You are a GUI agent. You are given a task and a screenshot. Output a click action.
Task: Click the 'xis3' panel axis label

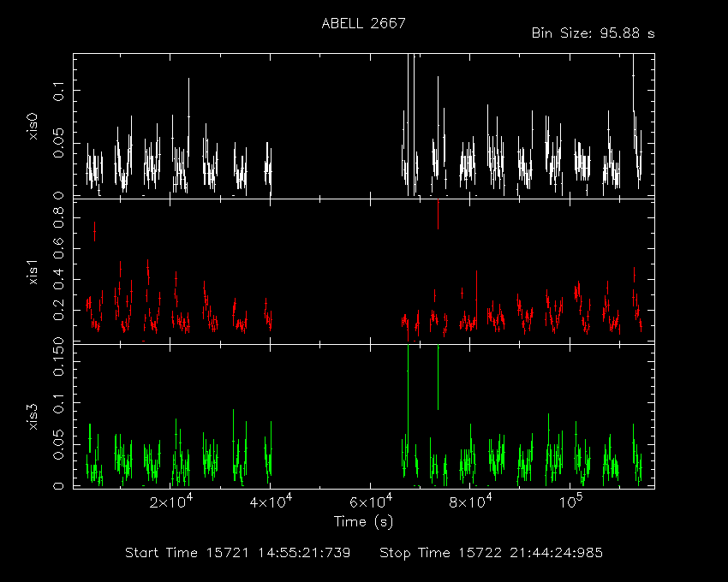click(33, 417)
